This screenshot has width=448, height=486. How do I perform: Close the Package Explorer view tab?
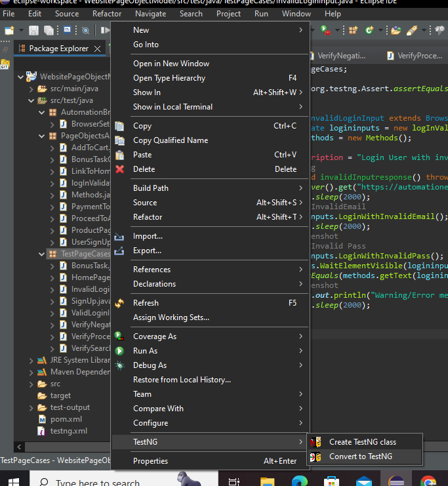pyautogui.click(x=98, y=49)
